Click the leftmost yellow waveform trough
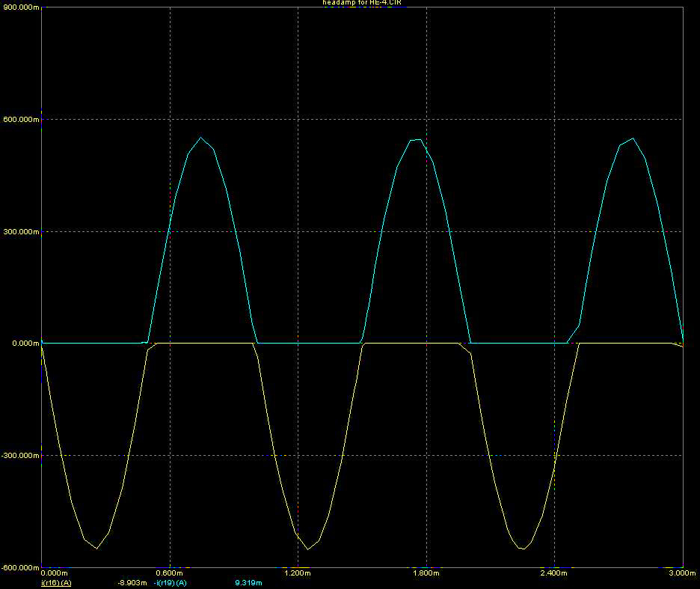The image size is (700, 589). click(x=96, y=549)
